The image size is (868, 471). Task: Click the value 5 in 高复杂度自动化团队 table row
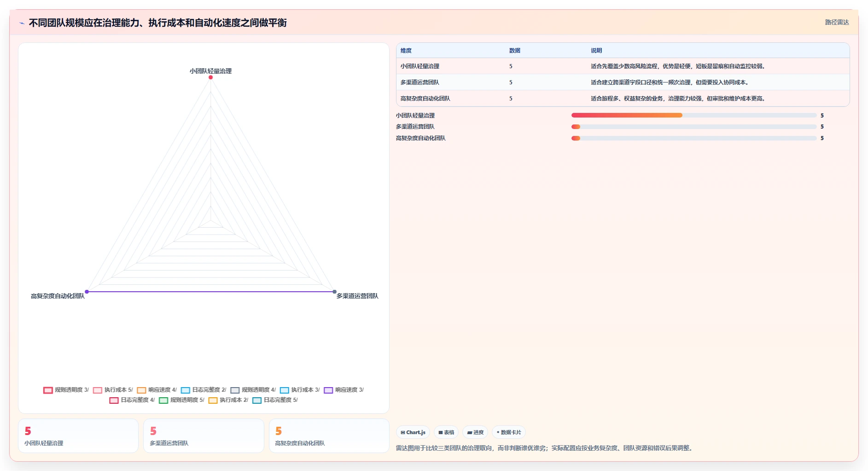click(x=511, y=99)
